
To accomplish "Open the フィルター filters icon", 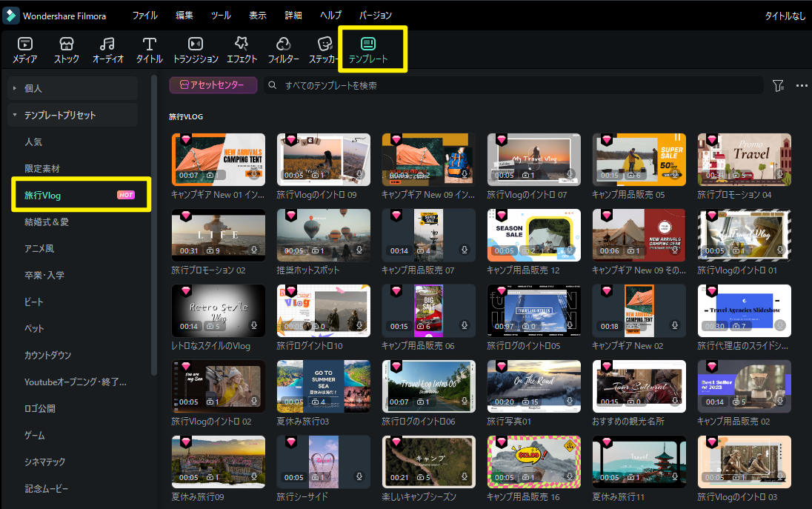I will pos(283,44).
